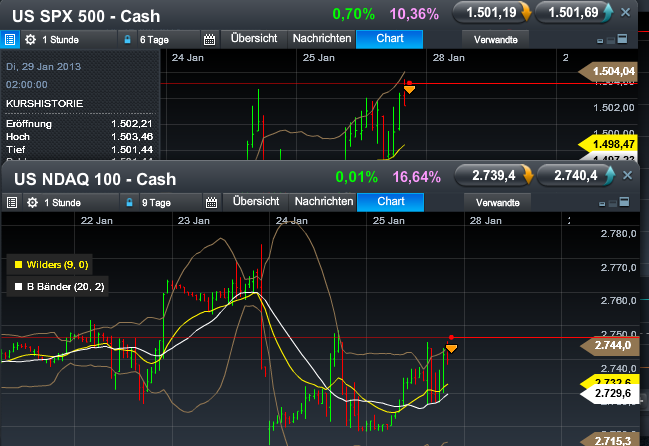
Task: Click Verwandte button in NDAQ 100 window
Action: 498,203
